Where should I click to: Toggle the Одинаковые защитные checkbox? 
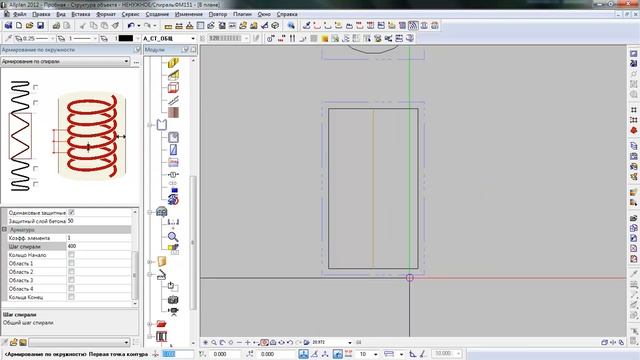click(x=71, y=212)
